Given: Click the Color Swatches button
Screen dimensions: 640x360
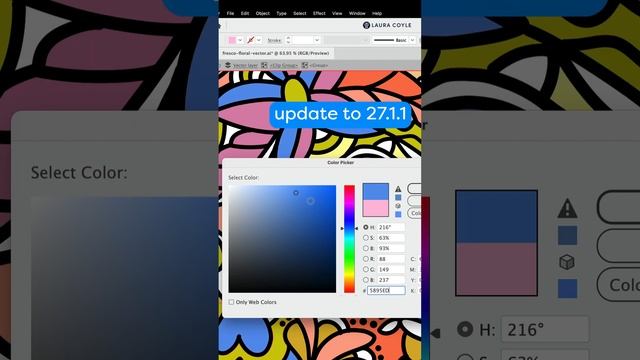Looking at the screenshot, I should click(414, 213).
